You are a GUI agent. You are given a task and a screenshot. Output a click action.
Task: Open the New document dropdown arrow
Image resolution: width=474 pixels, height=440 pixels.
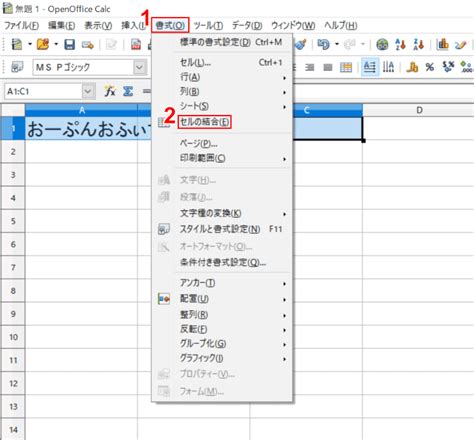click(x=30, y=44)
